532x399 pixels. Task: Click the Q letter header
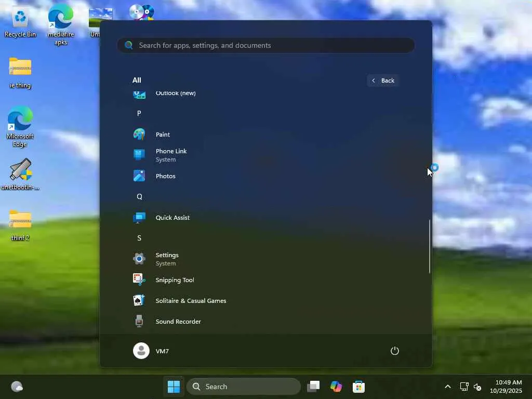click(139, 197)
